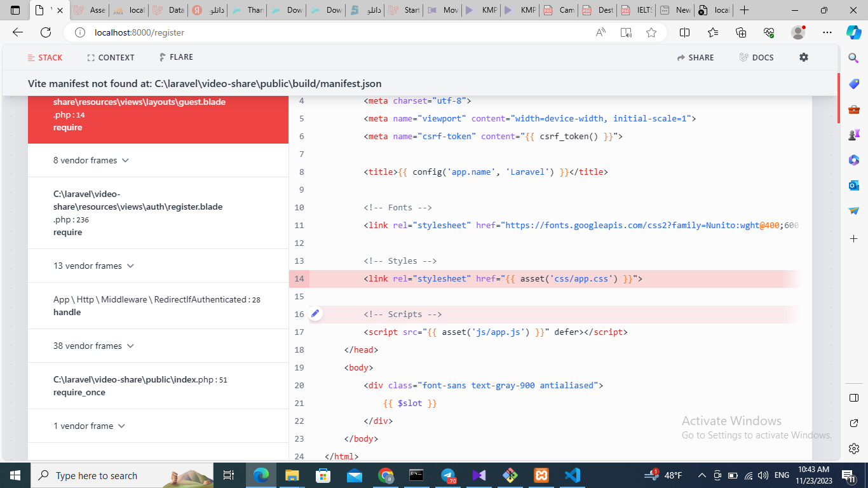Open the profile avatar
The width and height of the screenshot is (868, 488).
tap(798, 32)
